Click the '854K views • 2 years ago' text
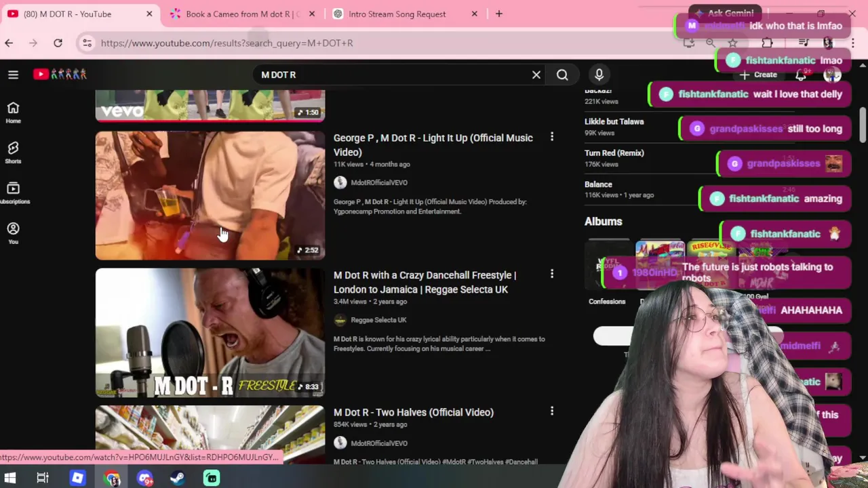This screenshot has width=868, height=488. point(370,424)
